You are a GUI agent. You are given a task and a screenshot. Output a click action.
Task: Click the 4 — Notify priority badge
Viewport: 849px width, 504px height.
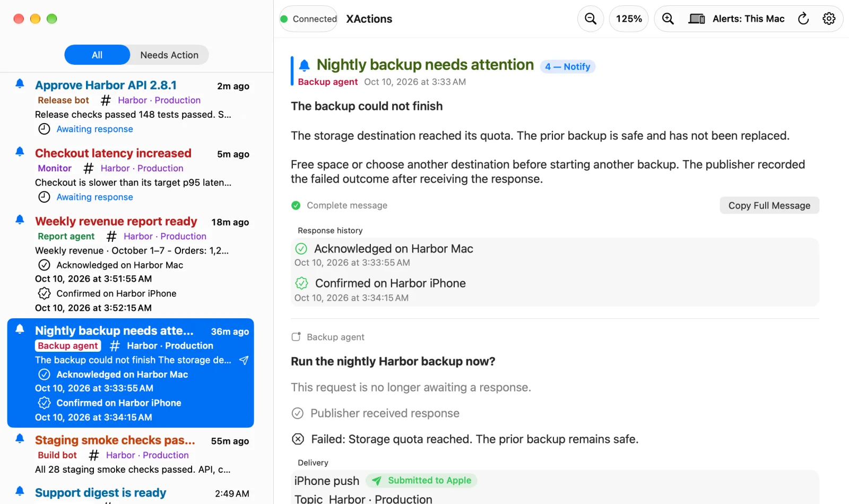point(568,67)
